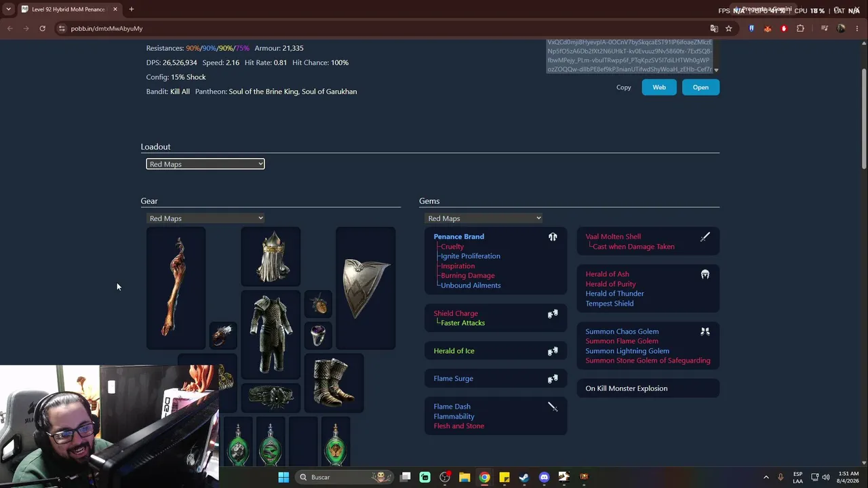Click the Herald of Purity gem
Image resolution: width=868 pixels, height=488 pixels.
point(611,284)
